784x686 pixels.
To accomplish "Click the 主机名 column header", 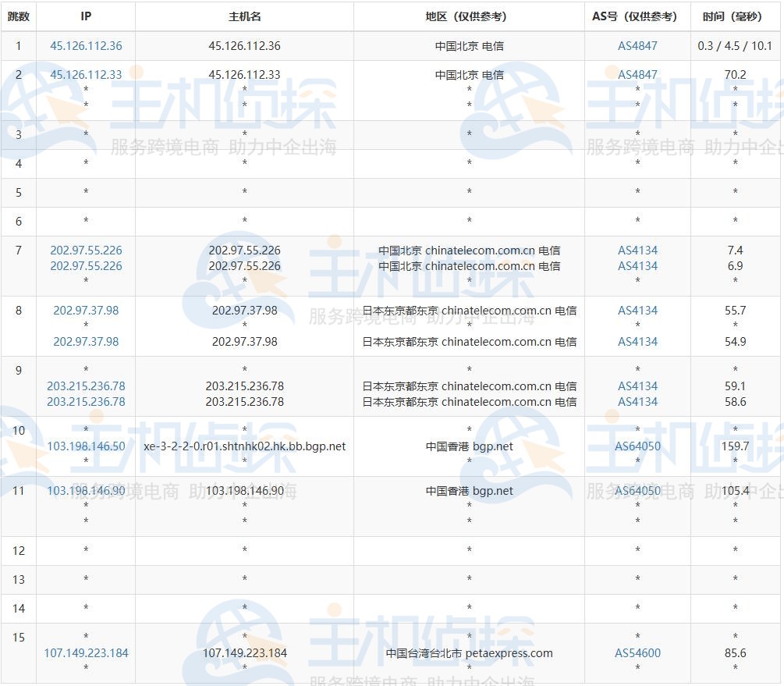I will pyautogui.click(x=244, y=16).
